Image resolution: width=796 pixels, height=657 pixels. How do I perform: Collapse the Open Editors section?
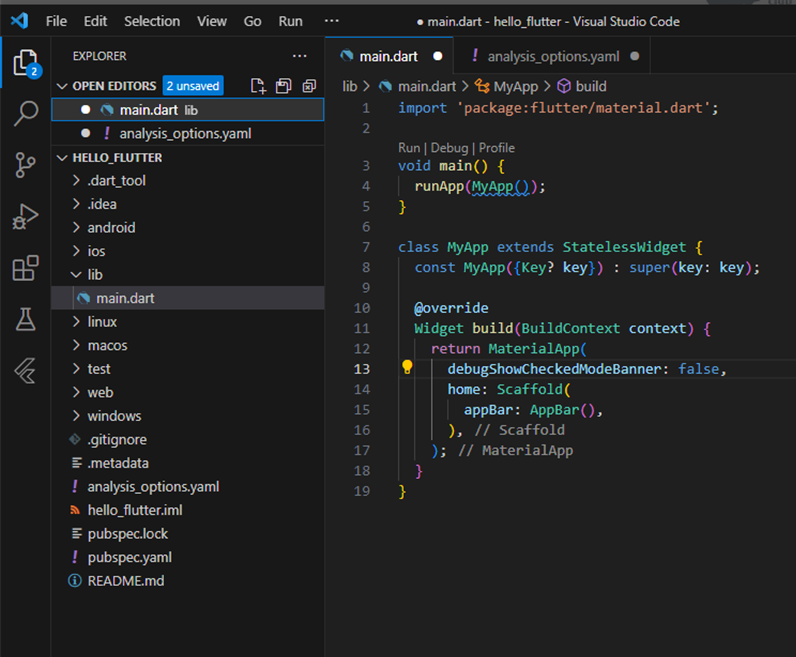point(62,86)
